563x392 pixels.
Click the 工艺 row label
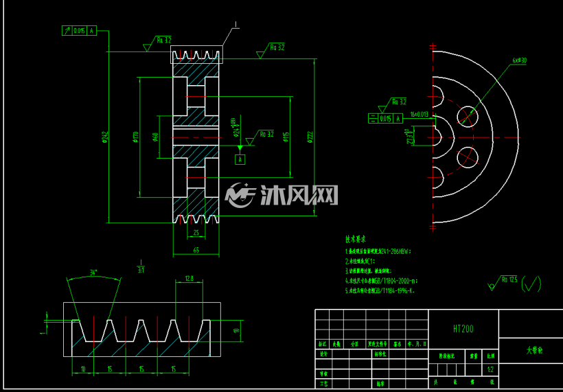[323, 384]
